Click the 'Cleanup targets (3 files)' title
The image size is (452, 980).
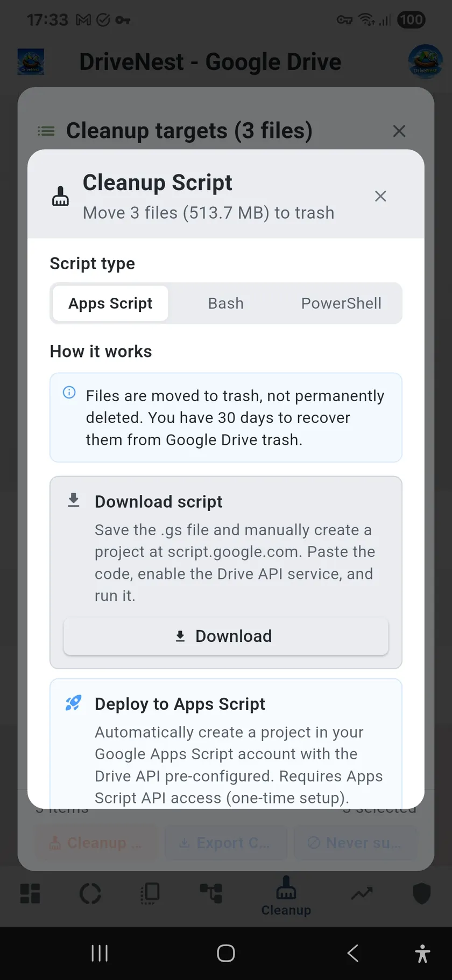click(189, 131)
